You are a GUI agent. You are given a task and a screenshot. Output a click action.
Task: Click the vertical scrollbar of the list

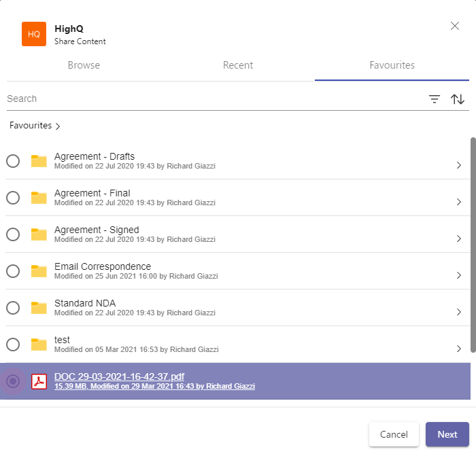pyautogui.click(x=473, y=245)
